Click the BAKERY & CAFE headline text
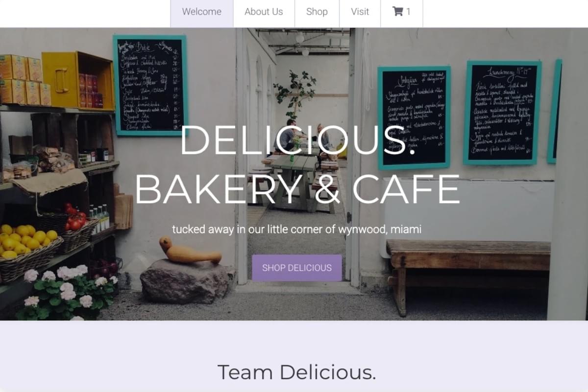 pos(297,189)
